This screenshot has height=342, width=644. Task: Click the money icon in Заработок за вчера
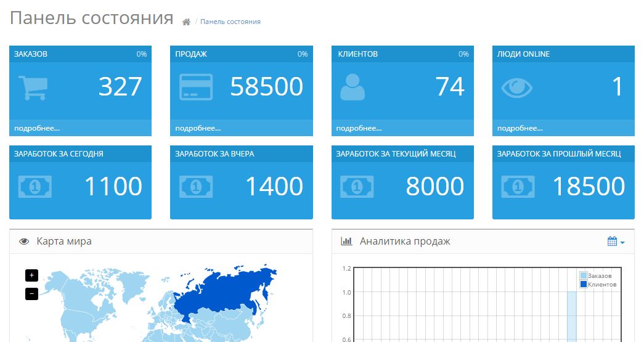click(195, 187)
